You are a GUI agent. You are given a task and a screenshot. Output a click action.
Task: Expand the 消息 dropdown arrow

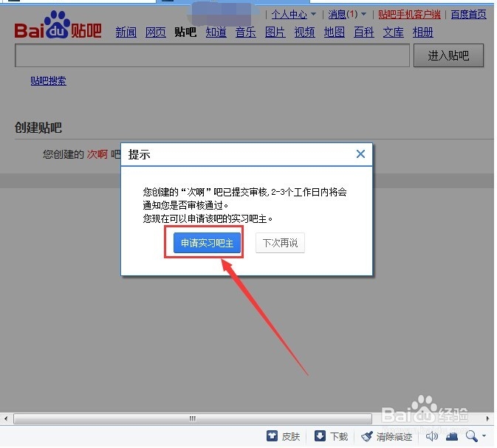point(363,14)
